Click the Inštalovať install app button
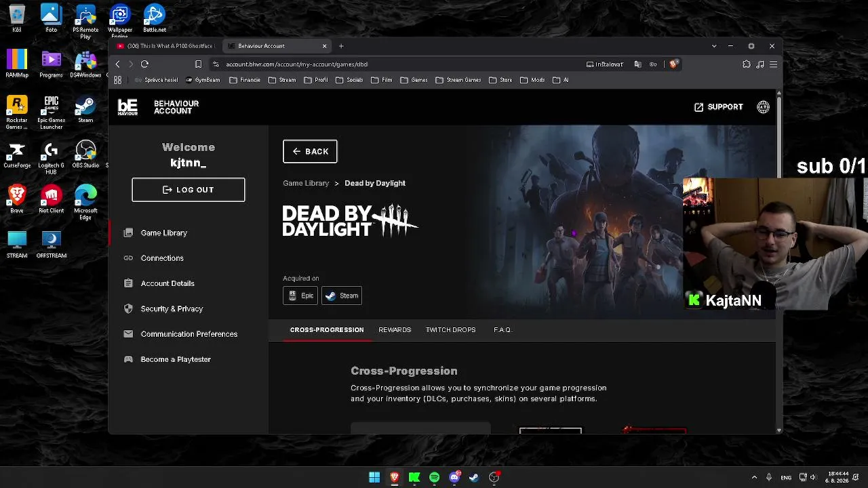This screenshot has height=488, width=868. coord(605,64)
